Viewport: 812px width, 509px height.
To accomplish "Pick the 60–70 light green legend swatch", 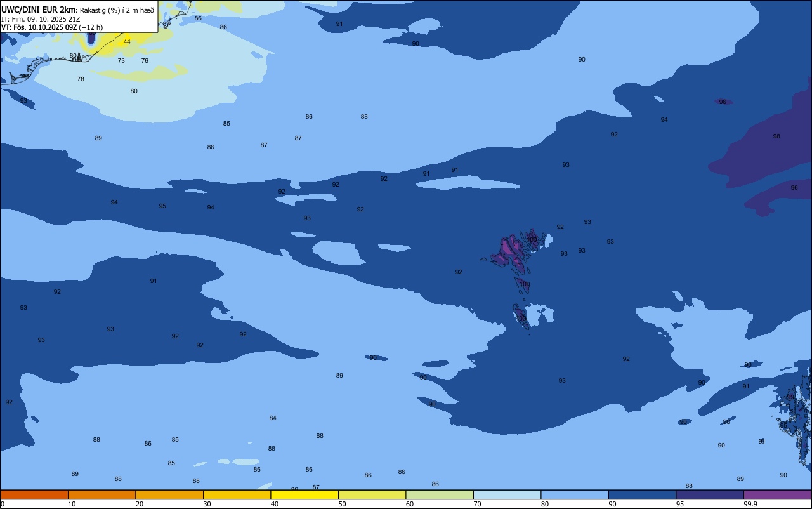I will (440, 494).
